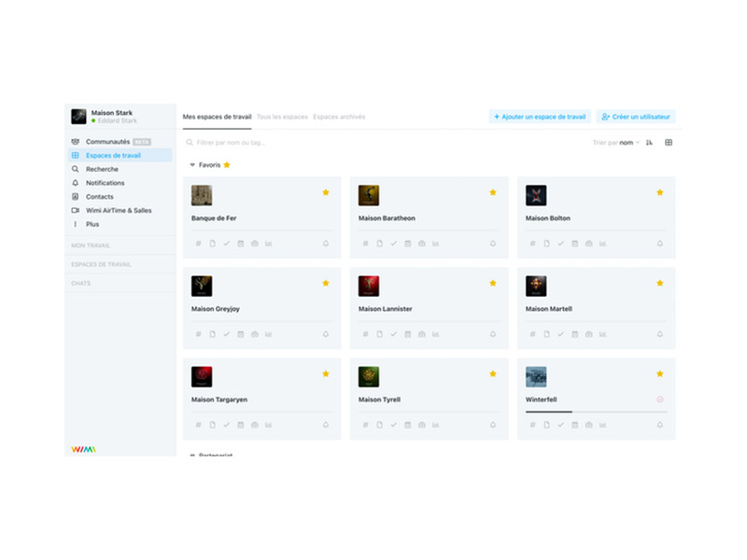The width and height of the screenshot is (747, 560).
Task: Click the Winterfell progress bar
Action: click(596, 412)
